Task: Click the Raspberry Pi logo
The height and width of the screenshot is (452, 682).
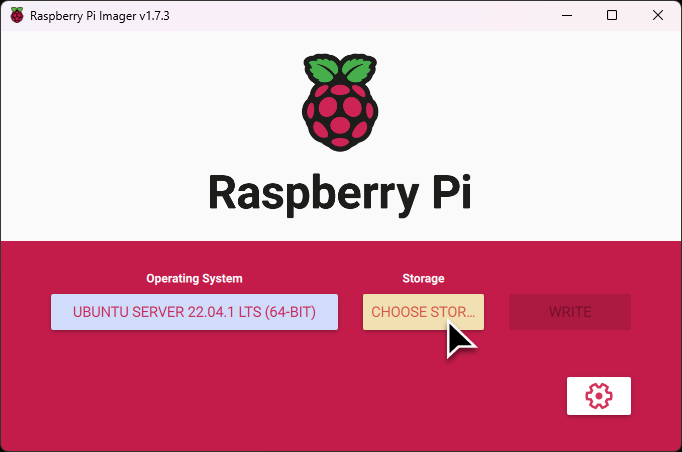Action: [339, 101]
